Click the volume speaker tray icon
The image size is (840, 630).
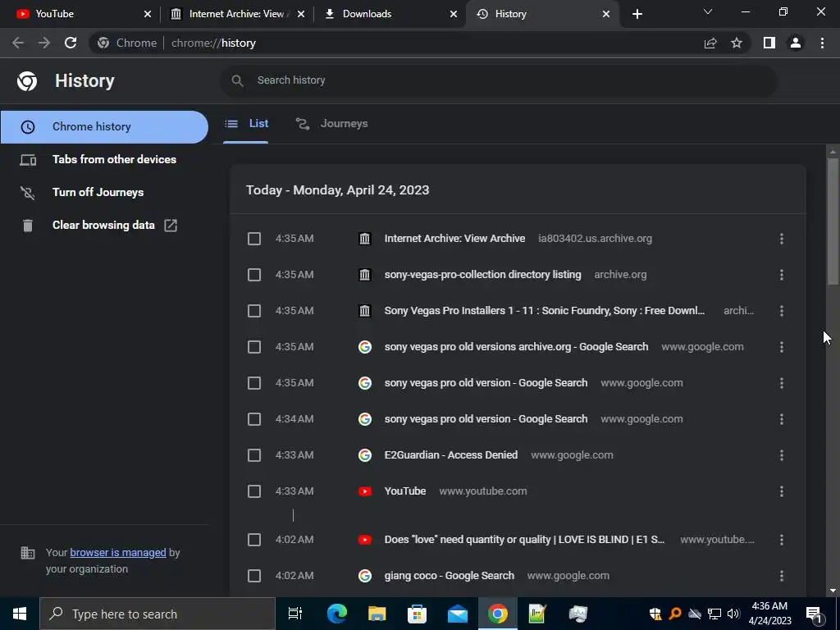[734, 614]
